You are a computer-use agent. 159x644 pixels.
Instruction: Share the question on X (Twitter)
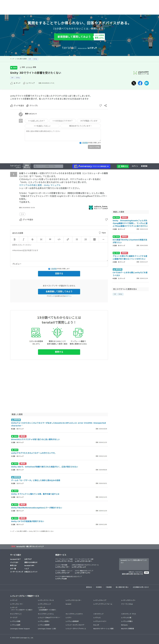pyautogui.click(x=134, y=83)
